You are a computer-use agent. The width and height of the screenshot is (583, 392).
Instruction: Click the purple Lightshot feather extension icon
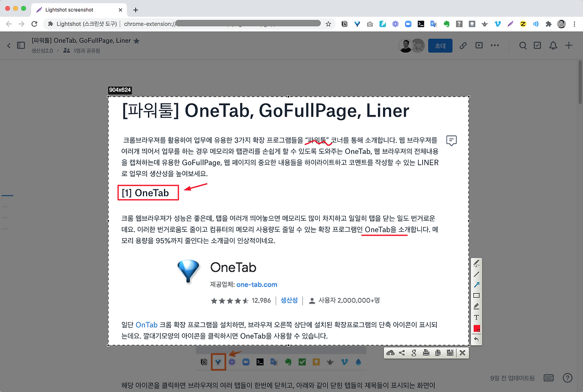(x=511, y=24)
